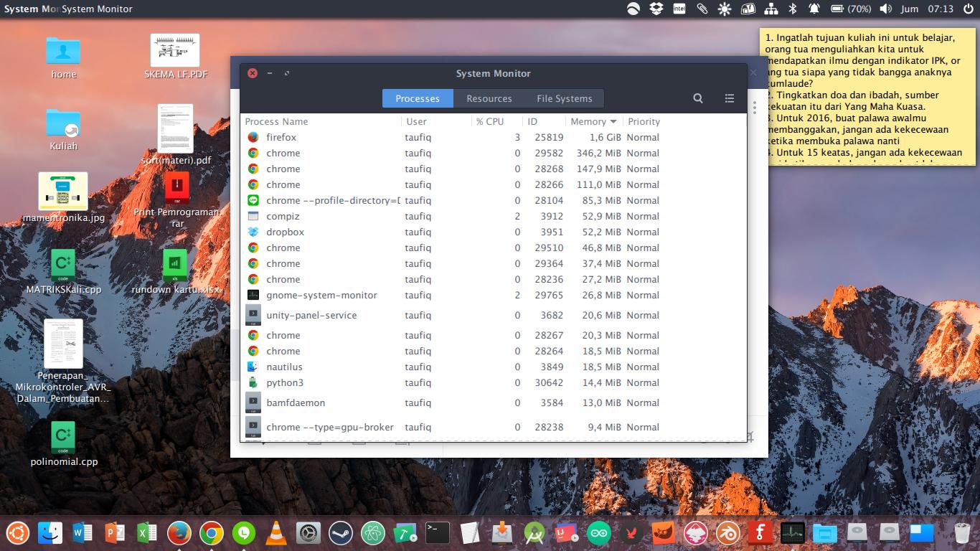Open the Bluetooth indicator in the panel
980x551 pixels.
tap(793, 9)
